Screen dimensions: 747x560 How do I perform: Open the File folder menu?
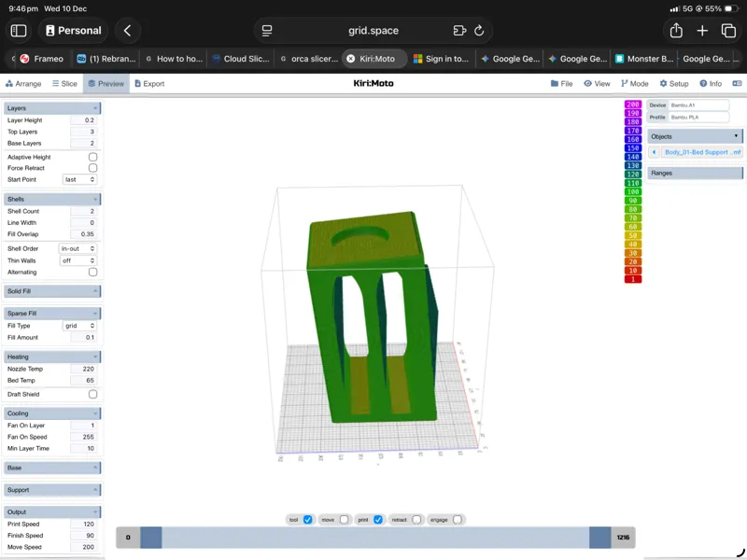coord(562,83)
